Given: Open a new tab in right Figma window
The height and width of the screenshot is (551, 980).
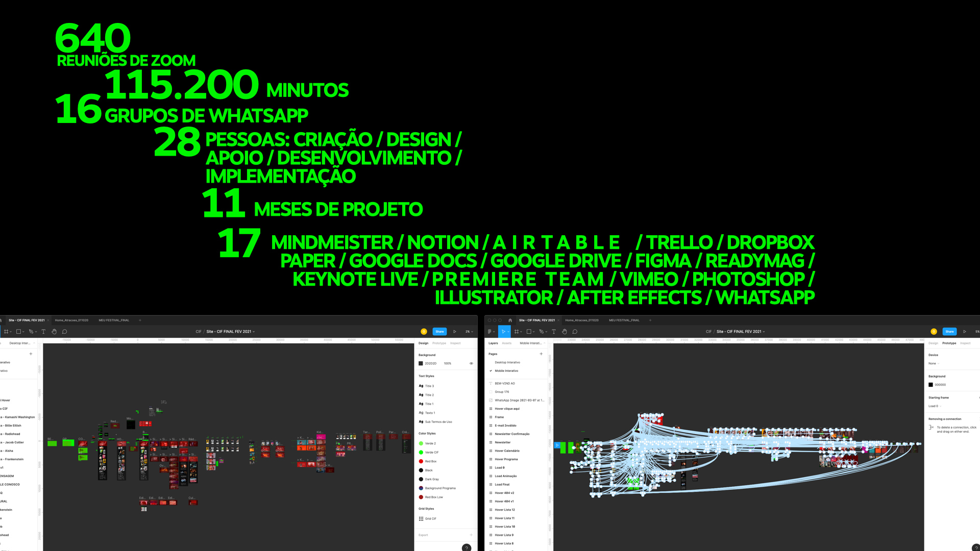Looking at the screenshot, I should 650,320.
